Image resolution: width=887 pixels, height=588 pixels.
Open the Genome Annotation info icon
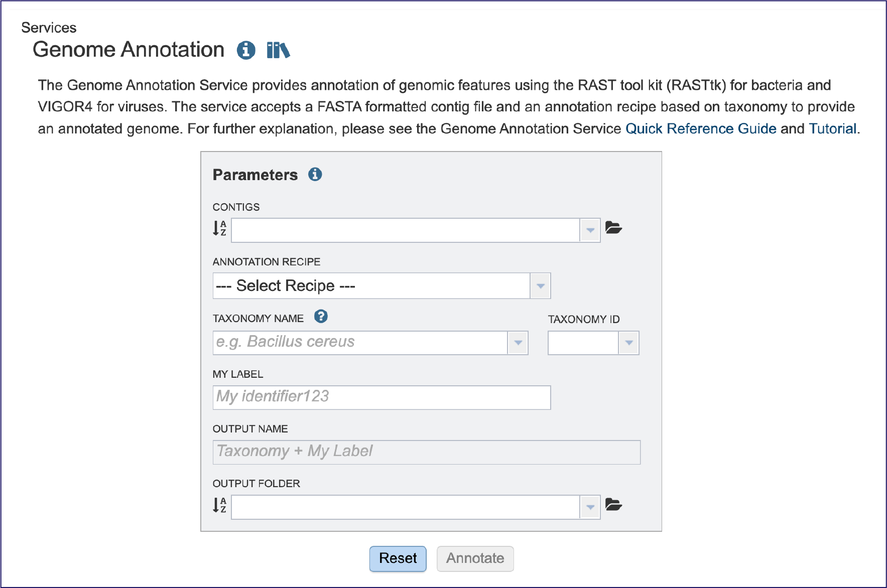pos(246,50)
